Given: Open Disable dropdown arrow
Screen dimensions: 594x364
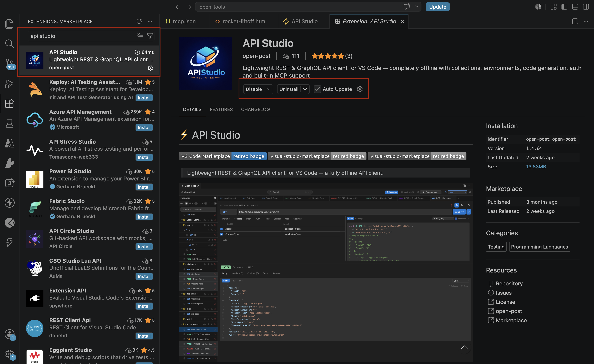Looking at the screenshot, I should [268, 89].
